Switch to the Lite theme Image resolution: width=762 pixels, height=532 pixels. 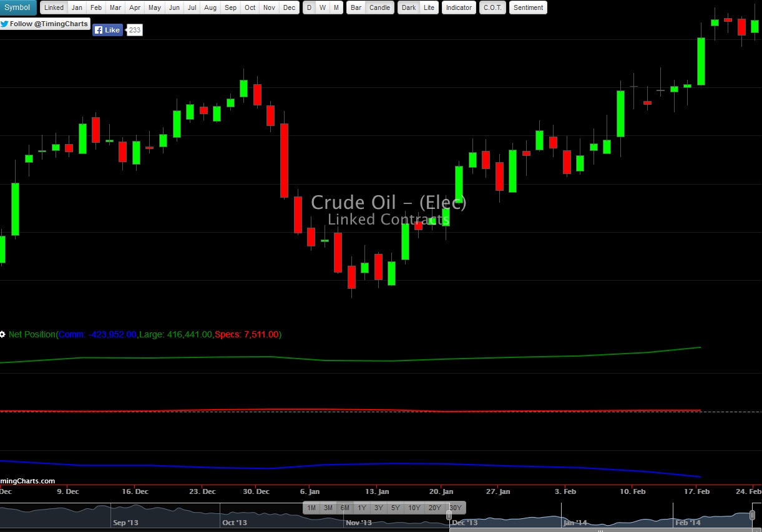429,7
